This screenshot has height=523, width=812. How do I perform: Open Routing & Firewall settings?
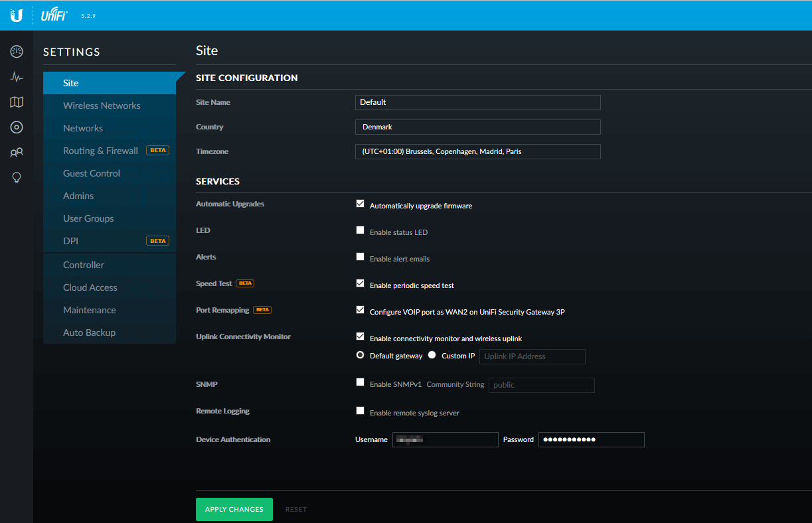pyautogui.click(x=100, y=151)
